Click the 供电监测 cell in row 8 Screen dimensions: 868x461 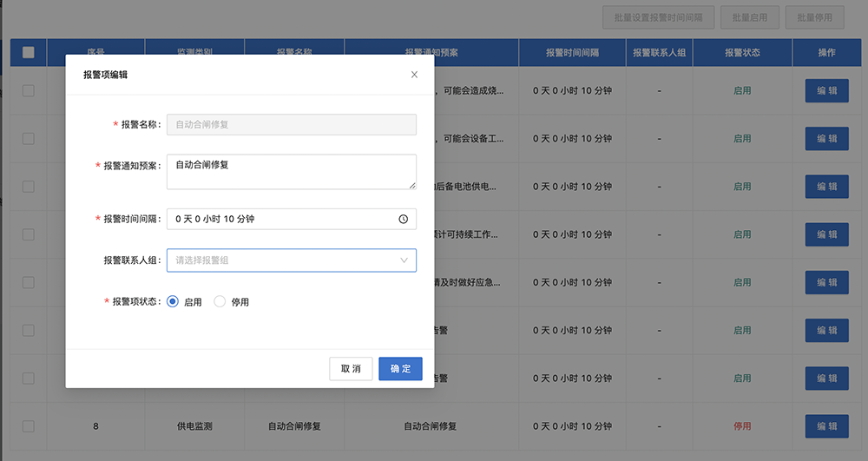[x=194, y=426]
